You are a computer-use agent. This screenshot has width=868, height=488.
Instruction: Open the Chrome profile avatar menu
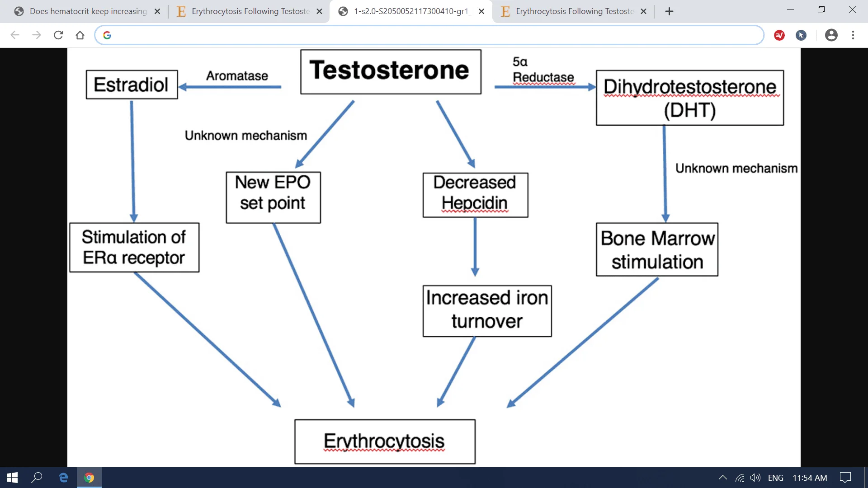[x=831, y=35]
